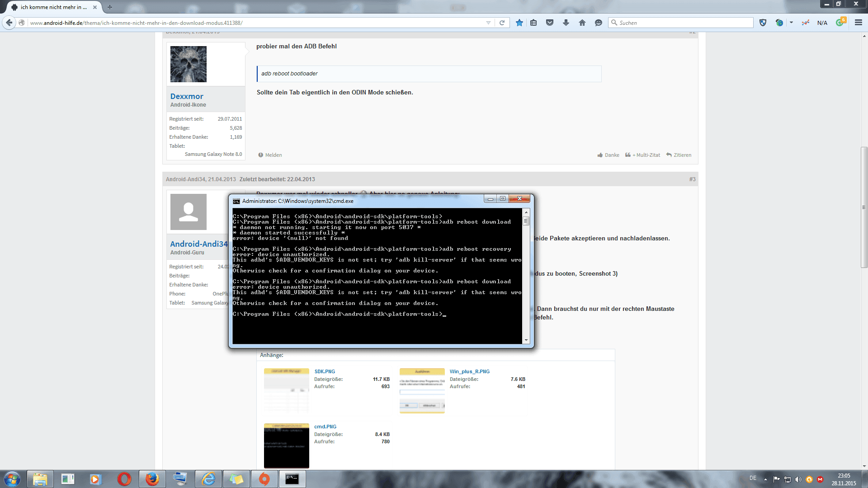This screenshot has width=868, height=488.
Task: Open the bookmarks list icon
Action: (x=533, y=23)
